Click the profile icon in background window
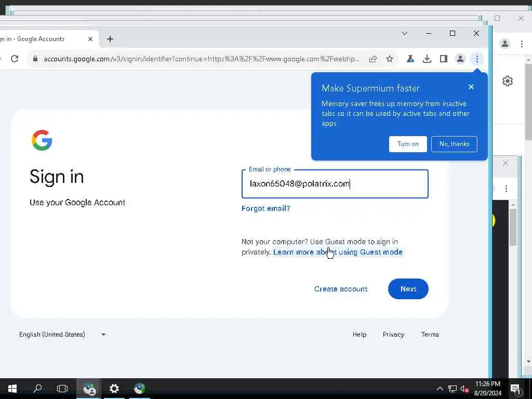532x399 pixels. click(x=505, y=44)
